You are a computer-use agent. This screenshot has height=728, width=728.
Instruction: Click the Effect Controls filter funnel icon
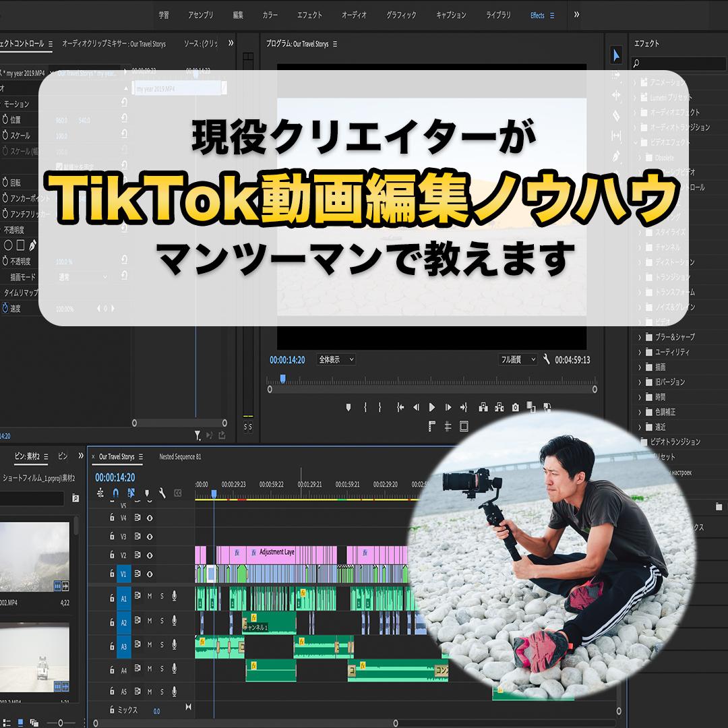pos(198,435)
